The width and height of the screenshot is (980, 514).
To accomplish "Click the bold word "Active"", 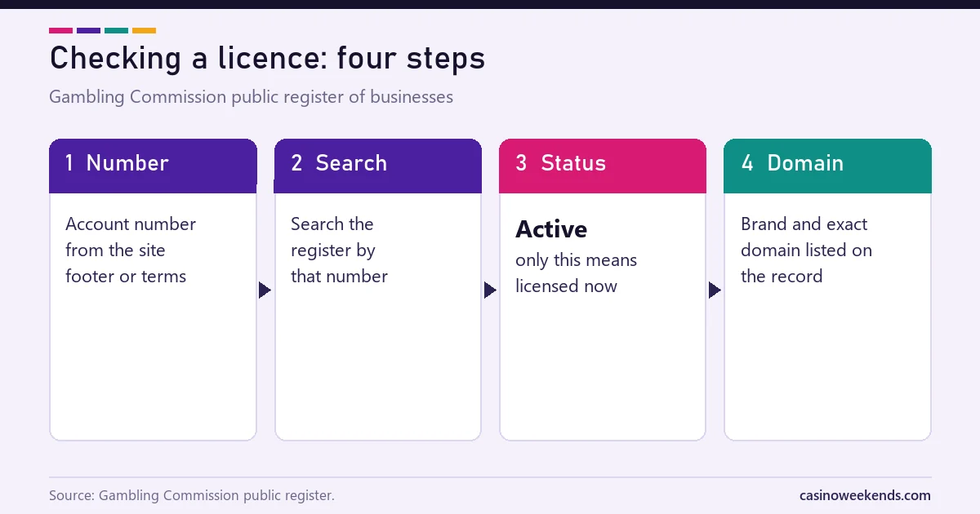I will click(551, 229).
